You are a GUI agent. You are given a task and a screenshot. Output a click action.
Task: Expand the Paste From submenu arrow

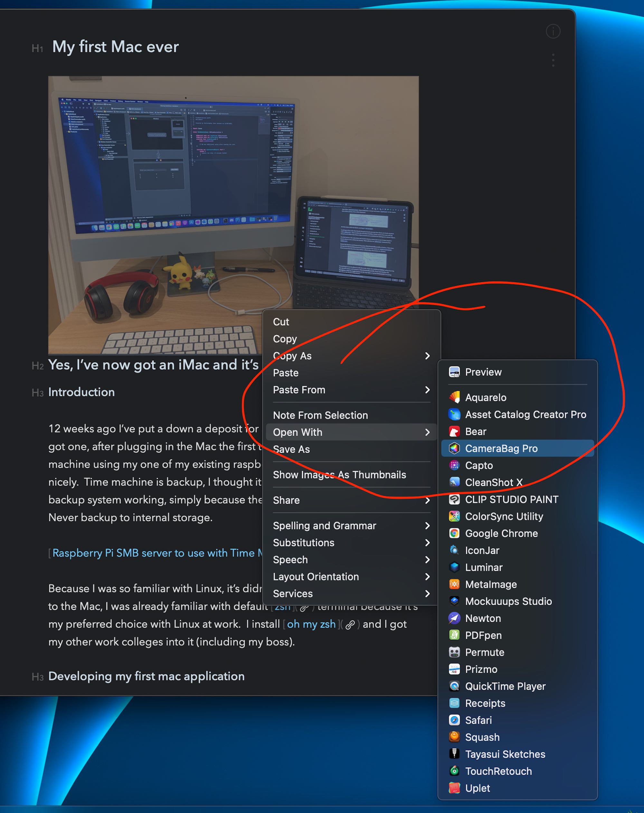(x=427, y=390)
